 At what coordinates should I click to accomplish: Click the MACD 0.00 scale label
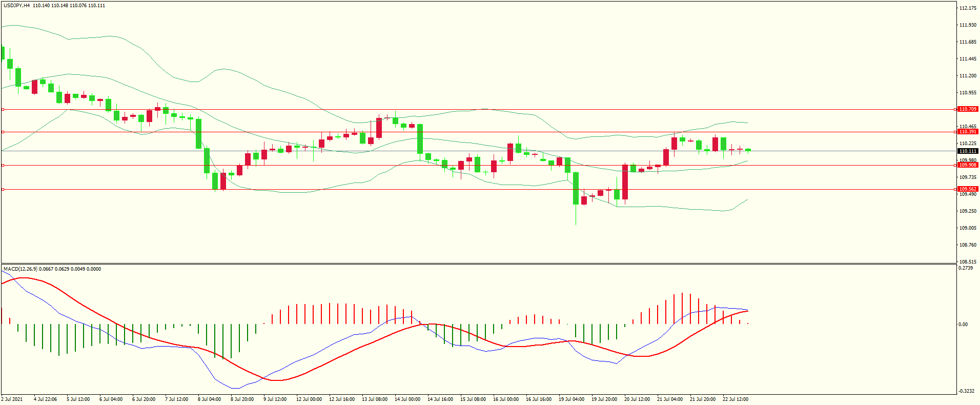(964, 325)
